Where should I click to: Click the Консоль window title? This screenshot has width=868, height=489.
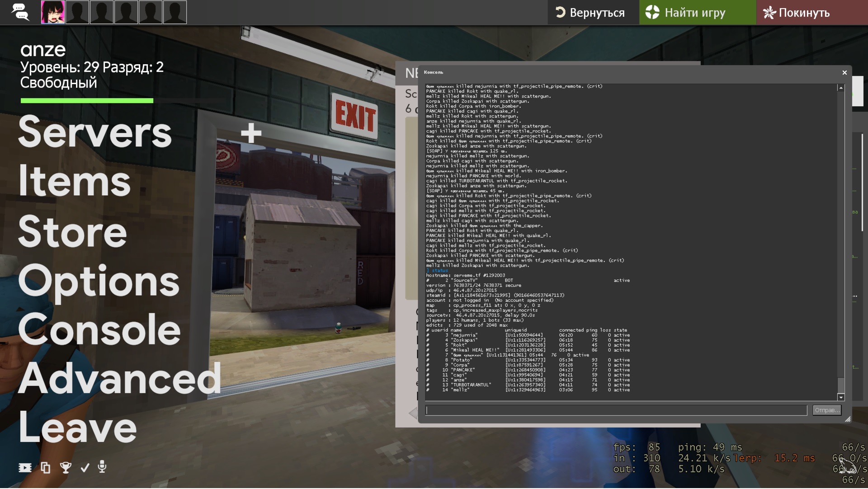pyautogui.click(x=434, y=72)
